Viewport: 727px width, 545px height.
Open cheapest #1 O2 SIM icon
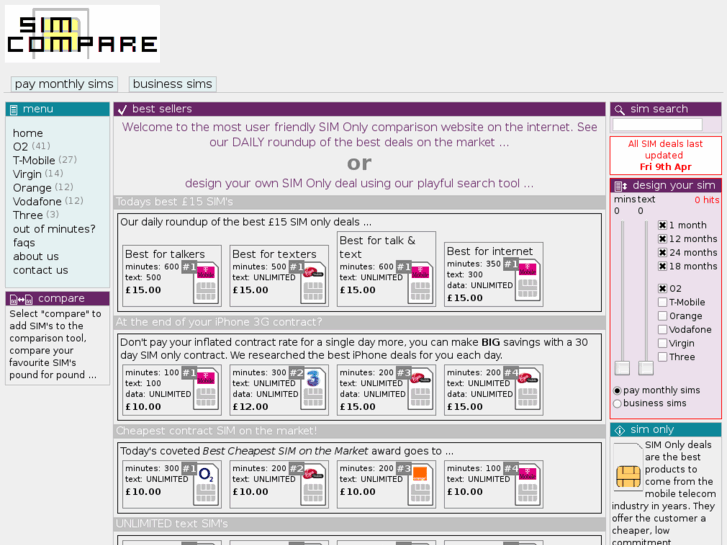click(205, 485)
